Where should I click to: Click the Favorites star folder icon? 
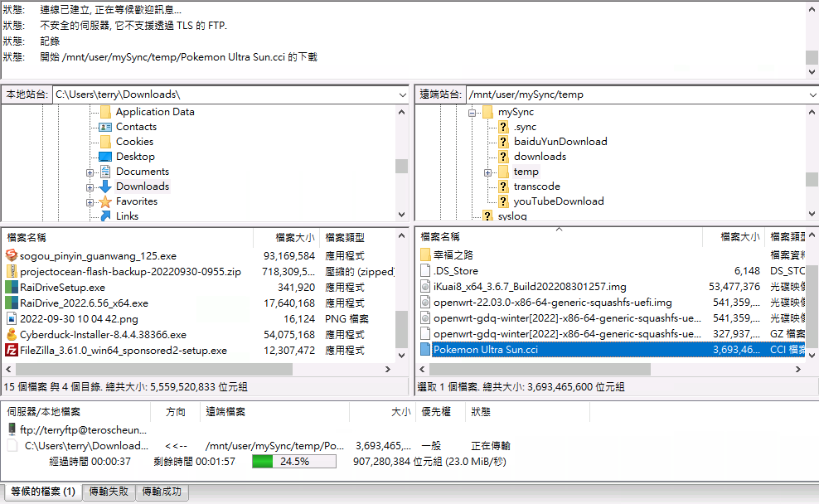(x=105, y=201)
